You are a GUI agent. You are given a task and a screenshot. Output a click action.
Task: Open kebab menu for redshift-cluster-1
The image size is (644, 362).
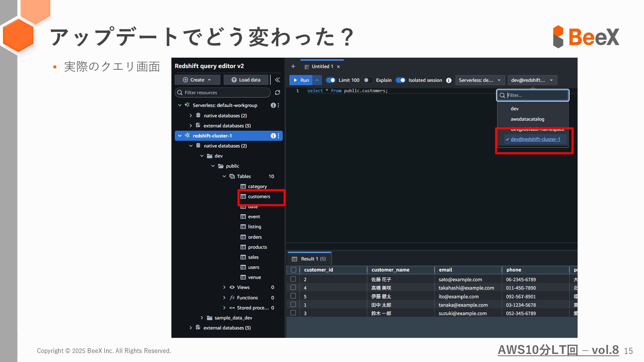(278, 136)
